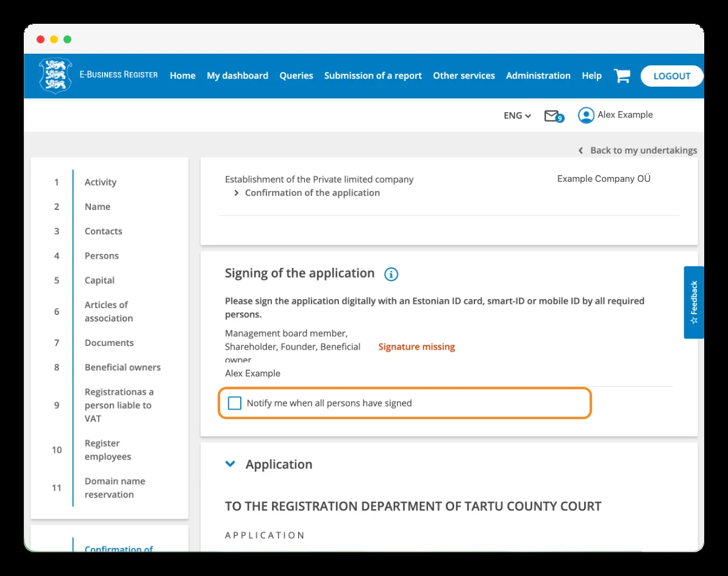The width and height of the screenshot is (728, 576).
Task: Go to step 9 Registration as VAT liable
Action: (119, 405)
